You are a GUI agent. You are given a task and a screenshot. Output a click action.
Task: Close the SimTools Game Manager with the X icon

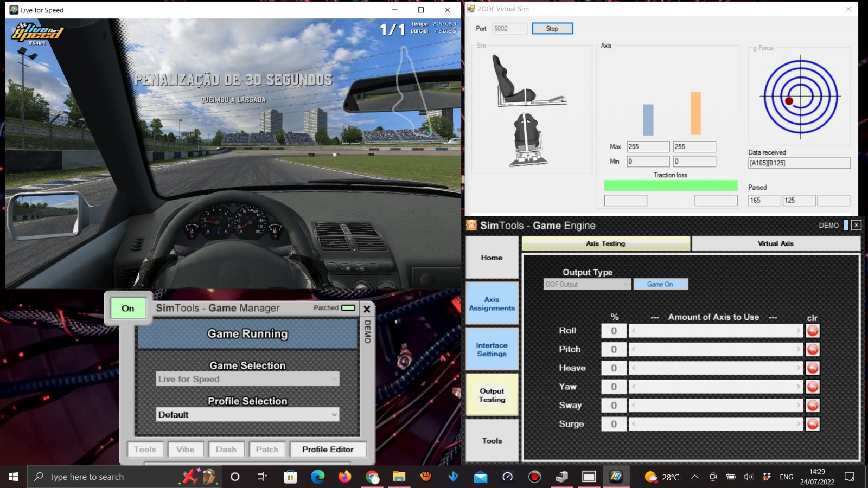(367, 309)
